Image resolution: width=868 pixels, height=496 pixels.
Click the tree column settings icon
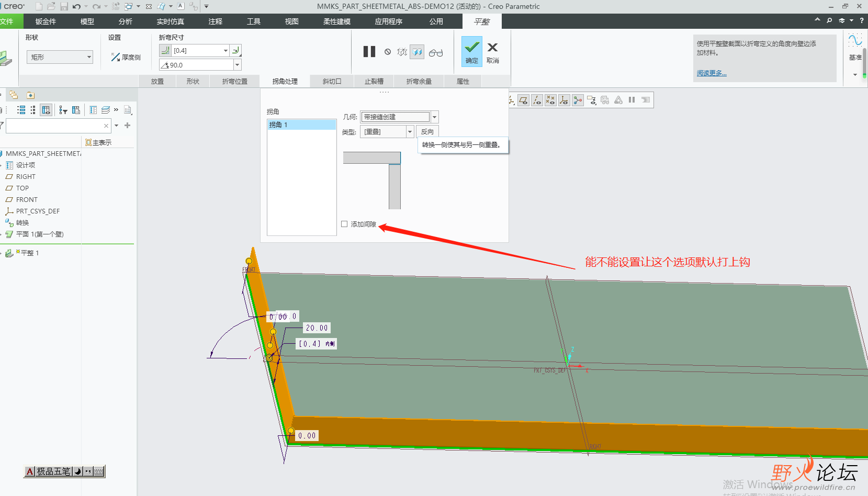pos(76,110)
